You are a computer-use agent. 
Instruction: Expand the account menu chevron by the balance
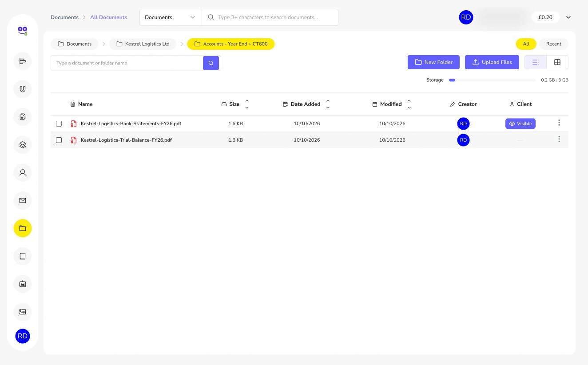tap(568, 17)
